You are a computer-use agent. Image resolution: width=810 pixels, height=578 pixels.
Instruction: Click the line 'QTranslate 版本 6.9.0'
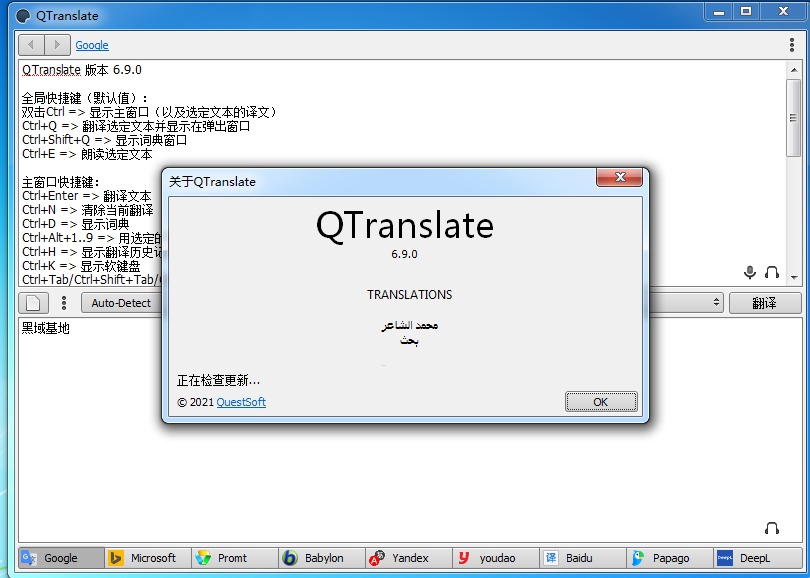coord(82,70)
